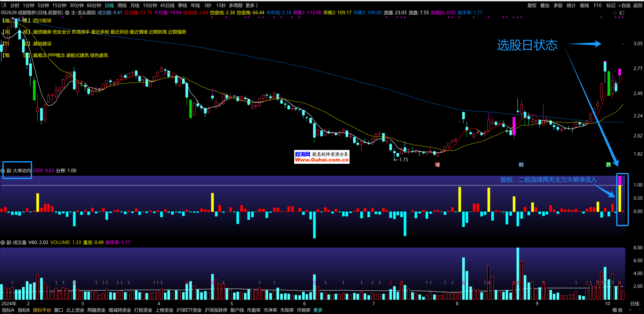Switch to the 周线 period tab
The height and width of the screenshot is (314, 644).
click(122, 5)
